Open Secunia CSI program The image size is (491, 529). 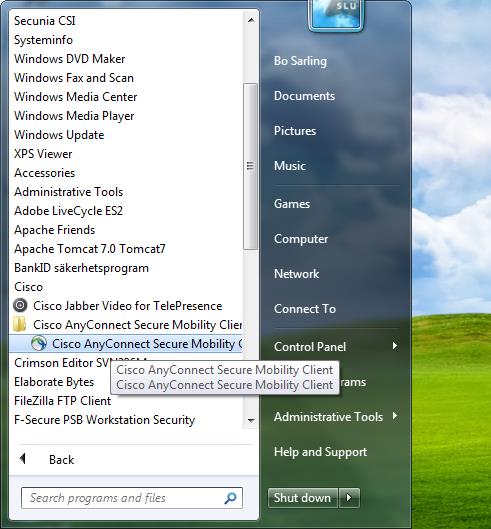coord(45,21)
